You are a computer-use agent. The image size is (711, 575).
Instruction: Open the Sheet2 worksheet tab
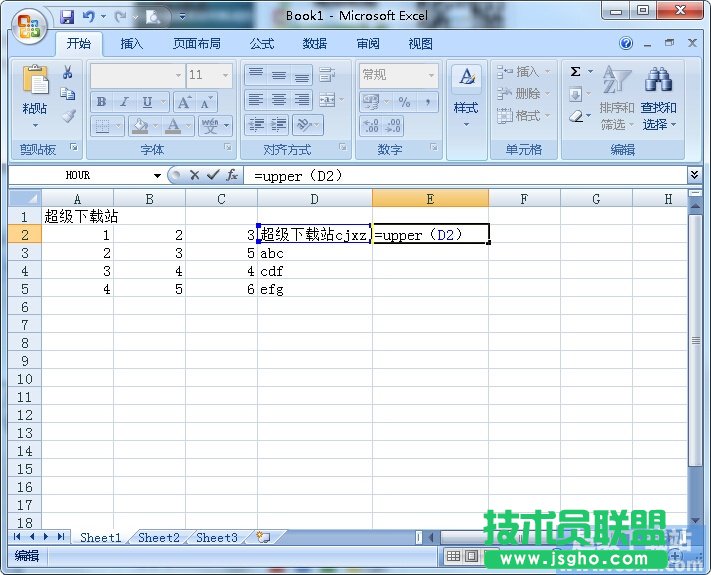[x=158, y=537]
